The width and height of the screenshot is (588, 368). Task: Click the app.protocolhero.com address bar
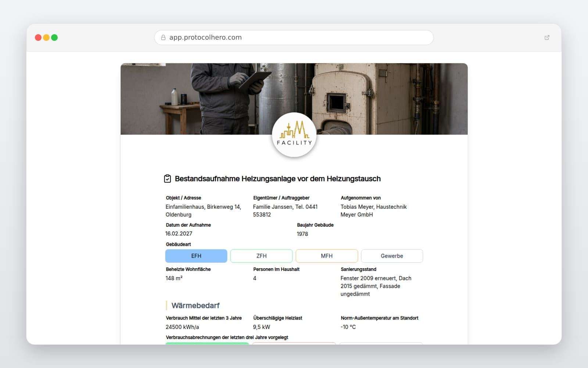click(294, 38)
